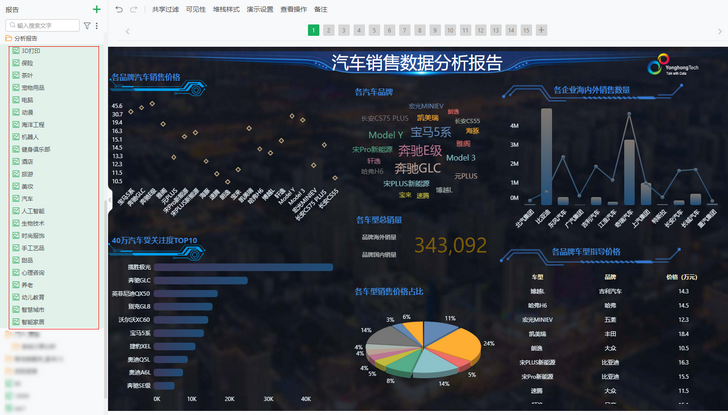Viewport: 728px width, 415px height.
Task: Click the report icon beside 美妆
Action: pos(16,186)
